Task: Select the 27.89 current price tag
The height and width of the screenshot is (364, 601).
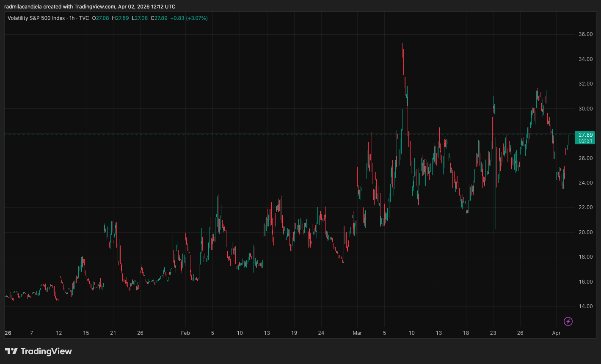Action: [585, 135]
